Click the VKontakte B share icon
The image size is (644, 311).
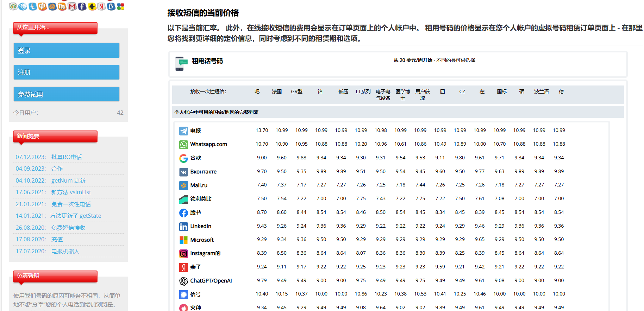tap(111, 6)
